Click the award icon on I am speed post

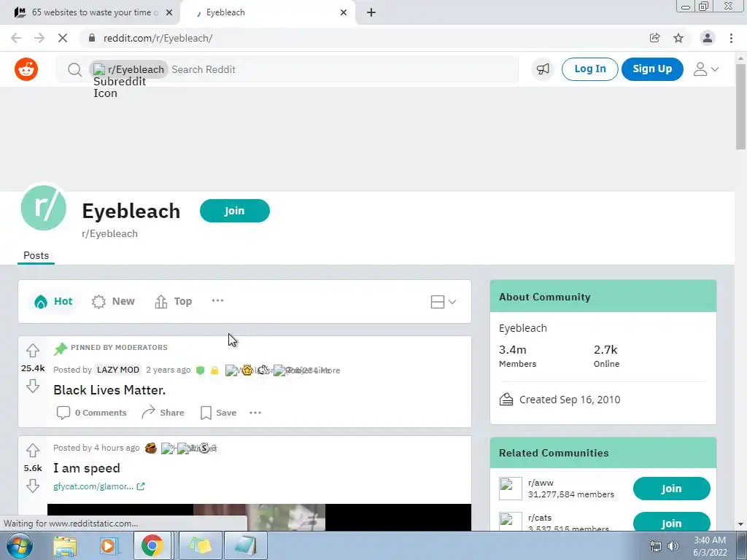[x=150, y=448]
